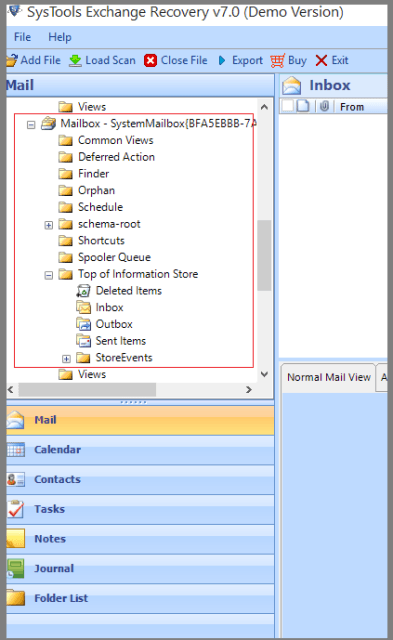393x640 pixels.
Task: Click the Notes sticky note icon
Action: [16, 539]
